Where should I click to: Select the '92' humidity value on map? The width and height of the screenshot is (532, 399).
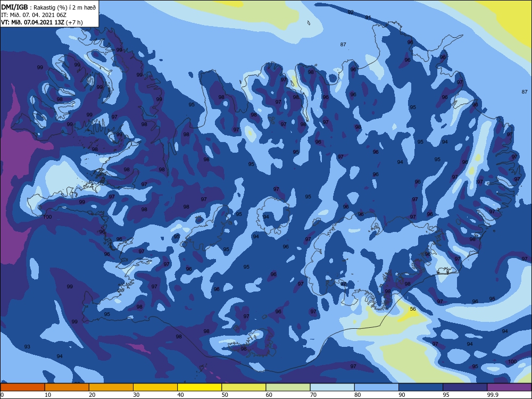(351, 12)
